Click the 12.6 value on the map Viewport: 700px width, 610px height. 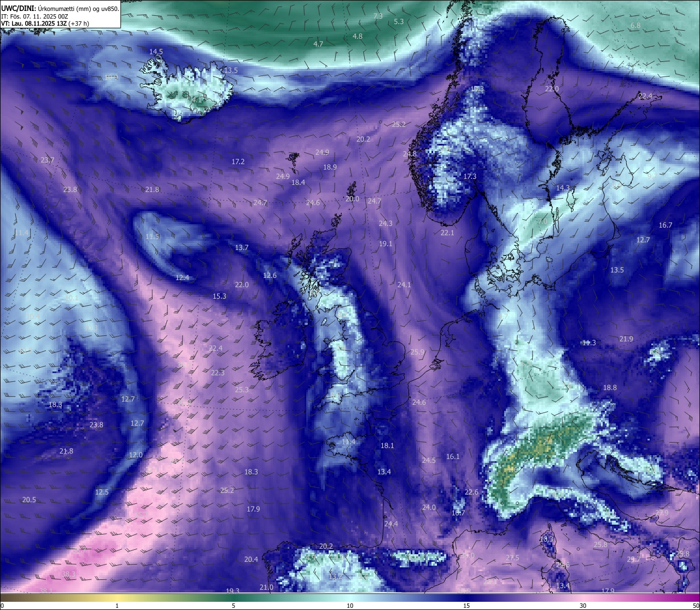tap(270, 275)
